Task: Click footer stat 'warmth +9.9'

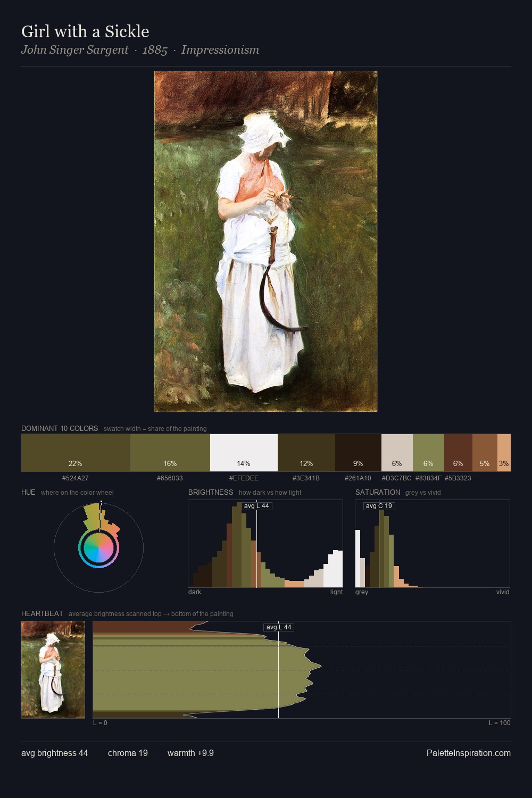Action: pos(190,753)
